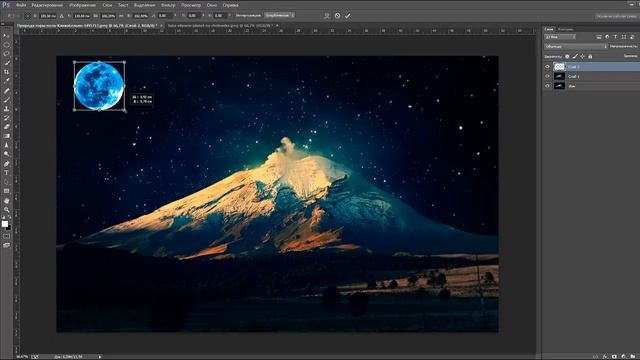
Task: Open the Просмотр menu
Action: click(191, 5)
